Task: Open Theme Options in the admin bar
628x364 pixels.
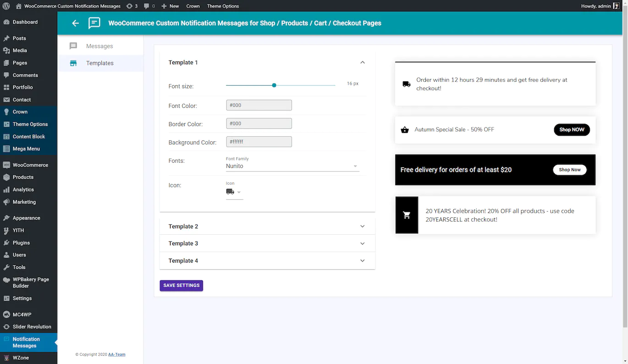Action: 223,6
